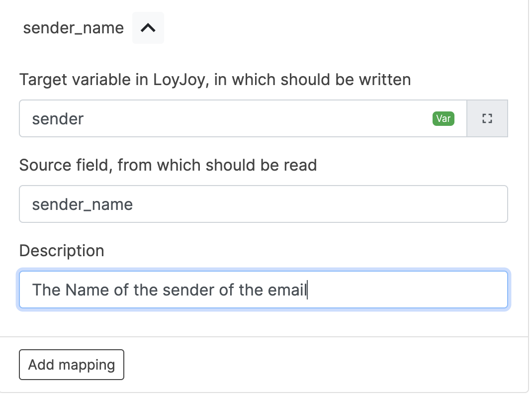Viewport: 532px width, 394px height.
Task: Collapse the sender_name mapping with the chevron
Action: click(148, 28)
